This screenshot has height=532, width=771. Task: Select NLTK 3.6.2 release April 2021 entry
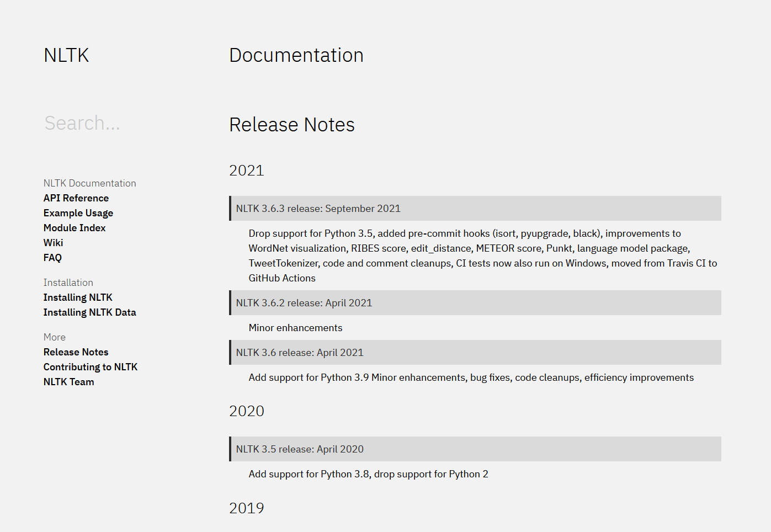pos(475,303)
